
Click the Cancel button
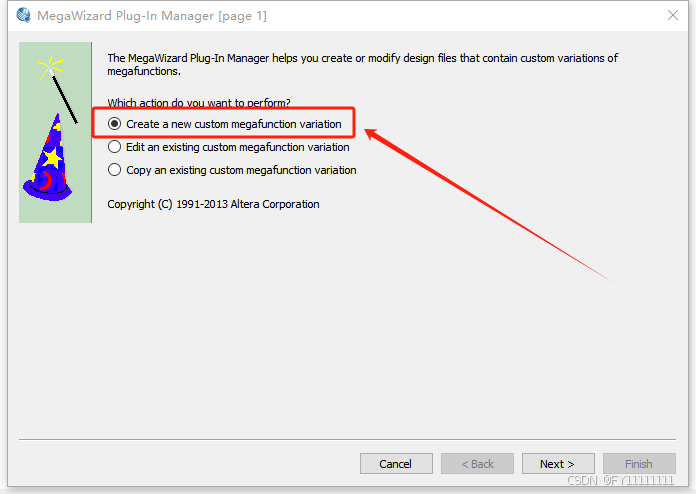coord(396,464)
